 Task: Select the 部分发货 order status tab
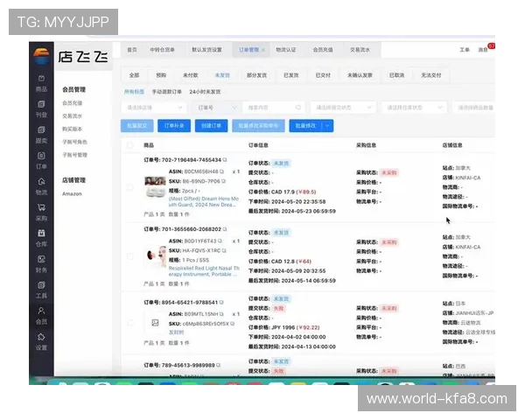256,75
